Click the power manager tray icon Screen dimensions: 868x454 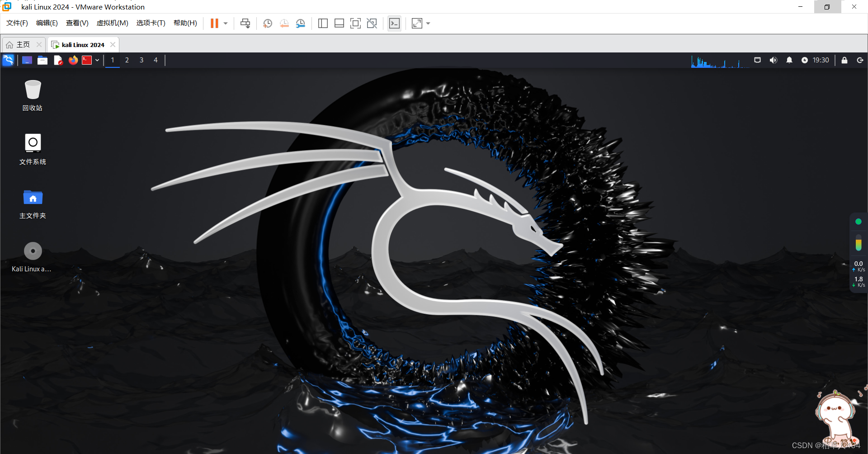(805, 60)
